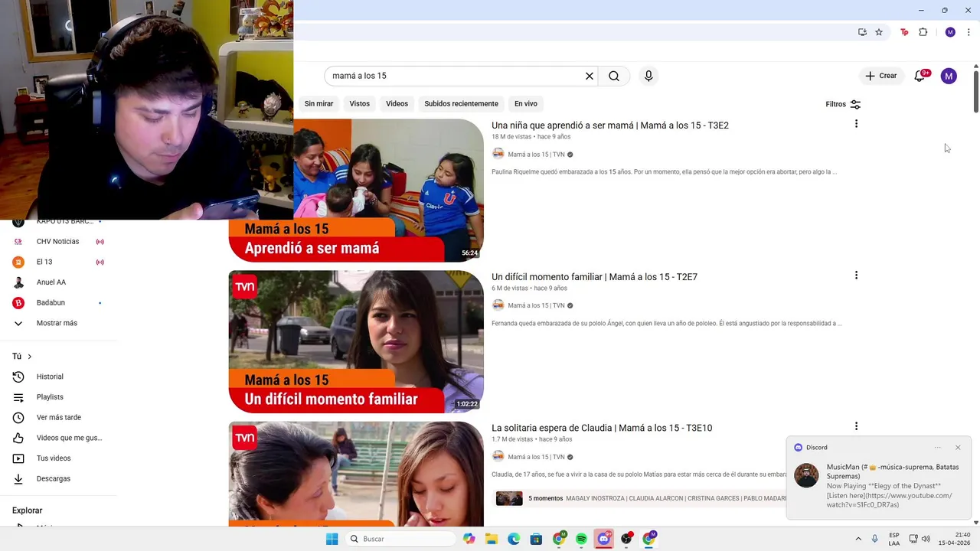Open YouTube notifications bell
Screen dimensions: 980x551
[920, 76]
